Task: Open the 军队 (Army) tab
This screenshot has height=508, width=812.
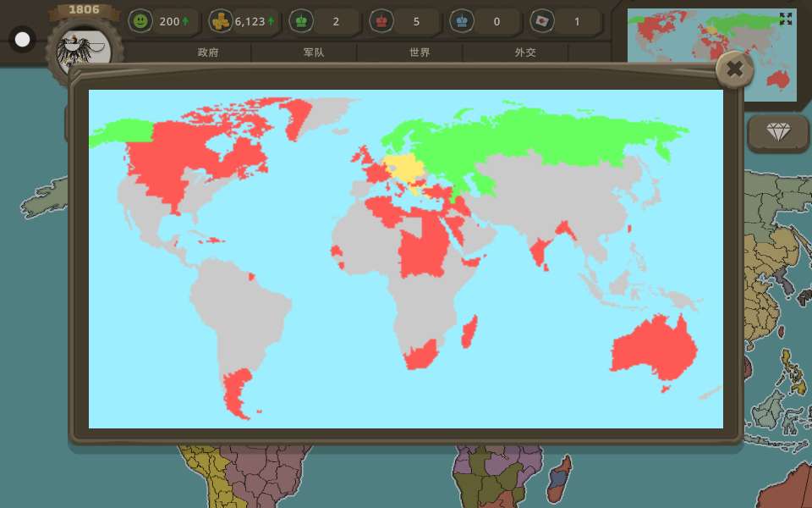Action: pos(314,52)
